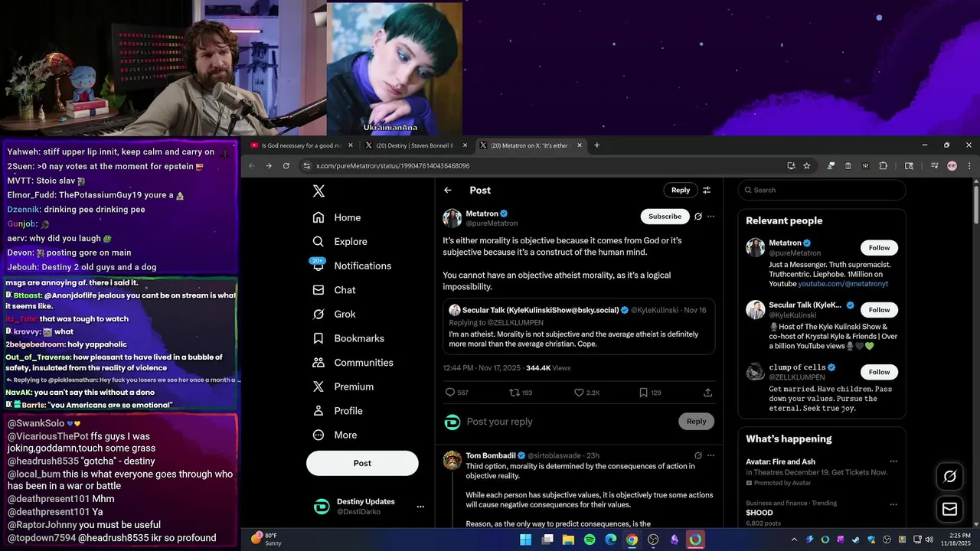
Task: Show hidden system tray icons
Action: (x=794, y=540)
